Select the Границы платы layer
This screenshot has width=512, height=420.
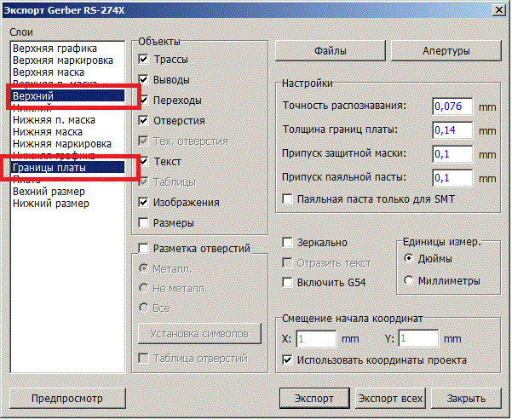point(68,168)
